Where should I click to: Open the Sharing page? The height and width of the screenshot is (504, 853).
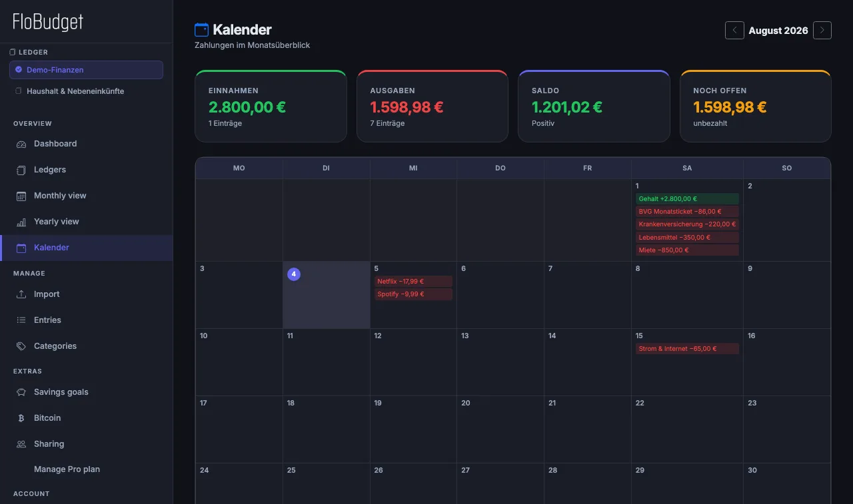[x=87, y=444]
